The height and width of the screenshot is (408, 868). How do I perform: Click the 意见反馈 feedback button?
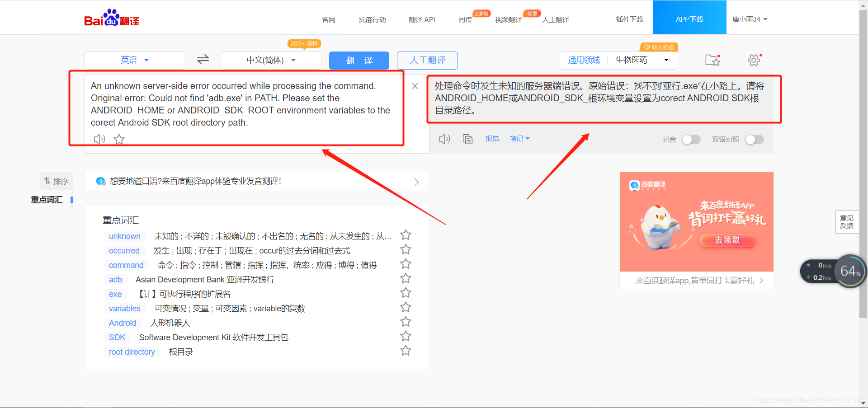[x=846, y=222]
